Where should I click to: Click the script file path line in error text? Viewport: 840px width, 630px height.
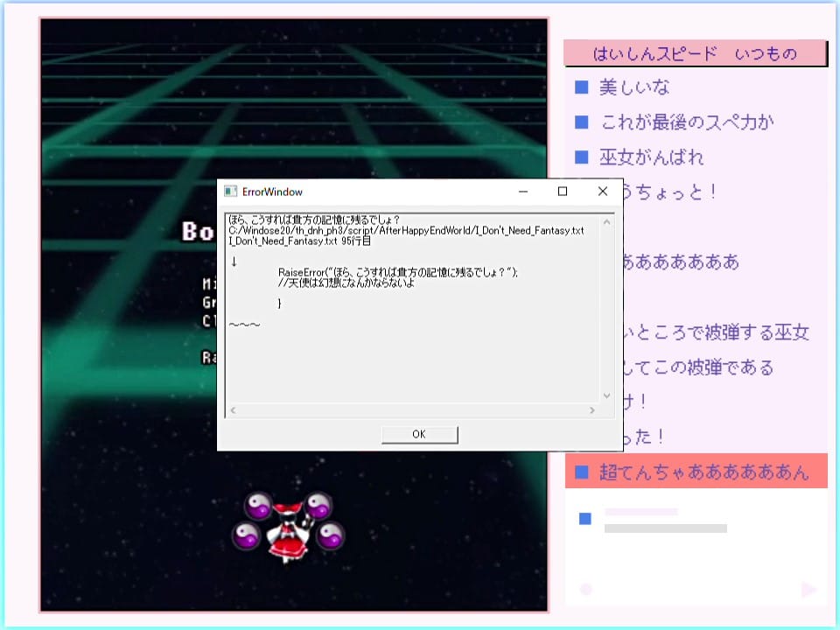click(x=405, y=230)
